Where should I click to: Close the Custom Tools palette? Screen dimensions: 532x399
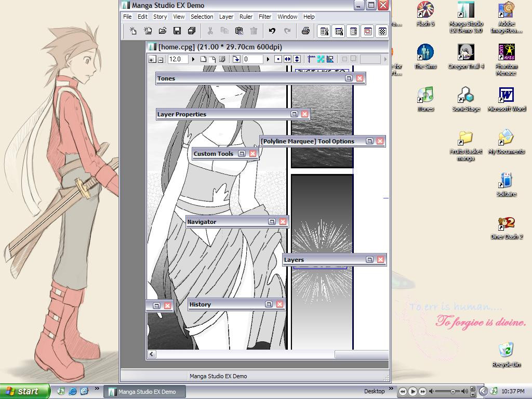pos(252,153)
